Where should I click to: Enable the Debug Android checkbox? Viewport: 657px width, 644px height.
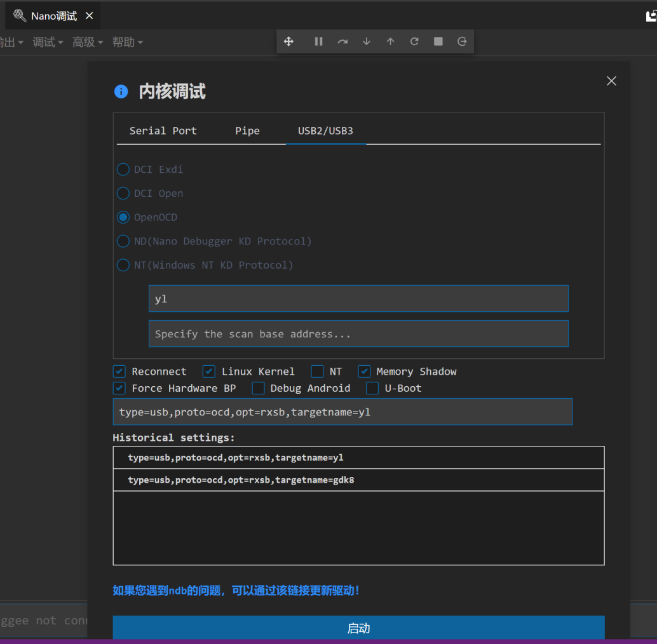pyautogui.click(x=258, y=388)
